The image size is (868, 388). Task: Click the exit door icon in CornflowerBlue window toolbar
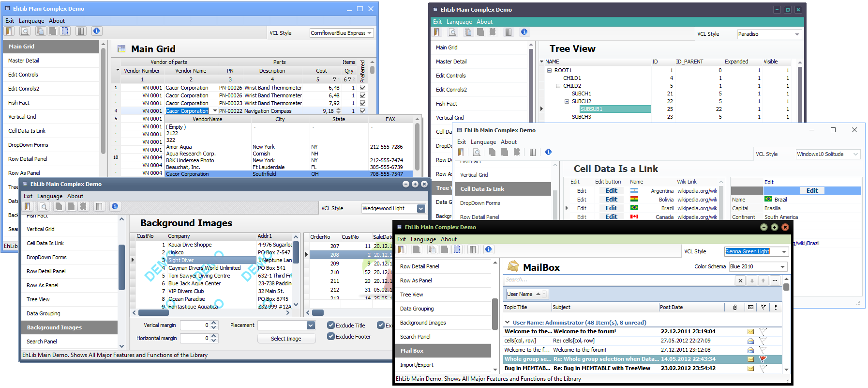click(x=9, y=31)
